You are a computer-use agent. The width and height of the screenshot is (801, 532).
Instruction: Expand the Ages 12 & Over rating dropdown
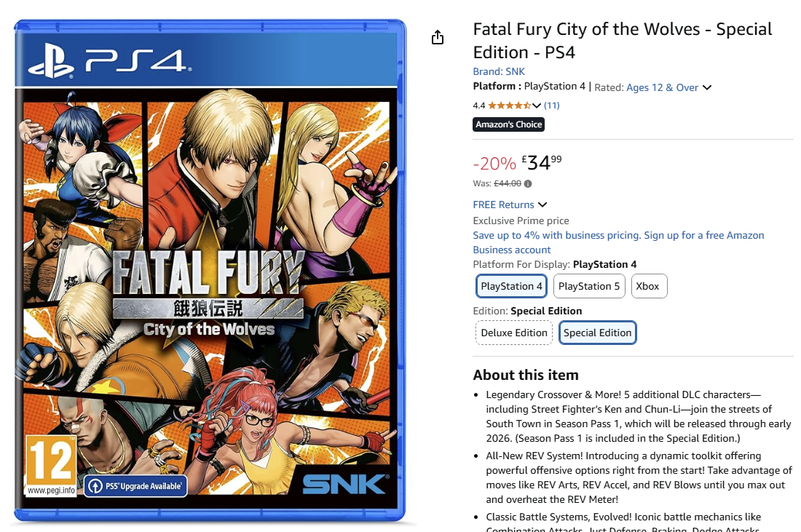pos(706,87)
